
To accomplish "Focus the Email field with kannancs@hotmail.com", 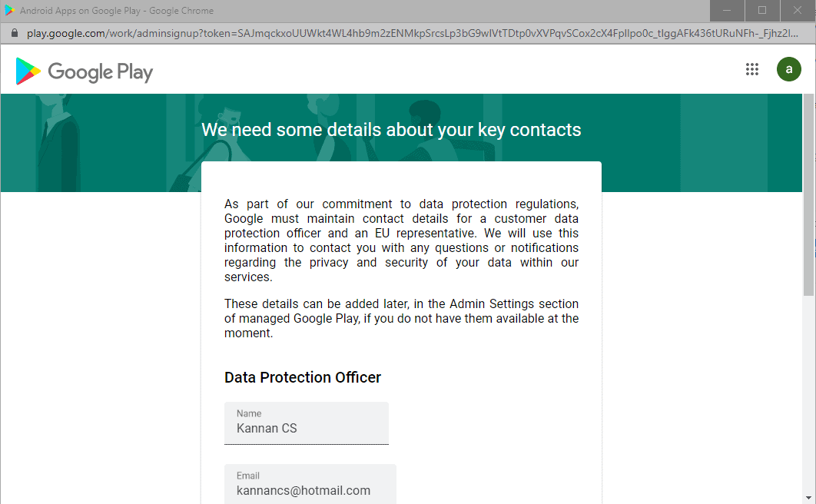I will click(x=310, y=484).
